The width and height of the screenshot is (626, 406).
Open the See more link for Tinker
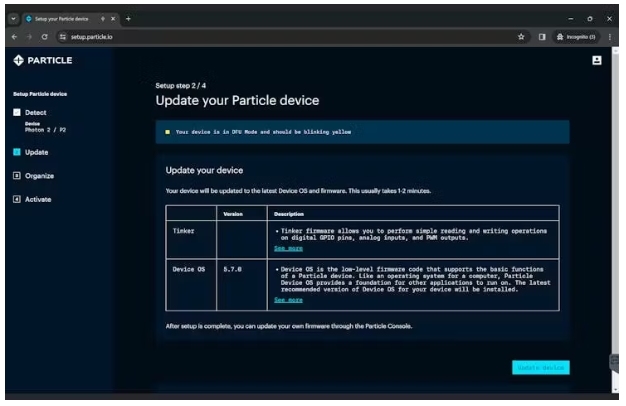(288, 248)
